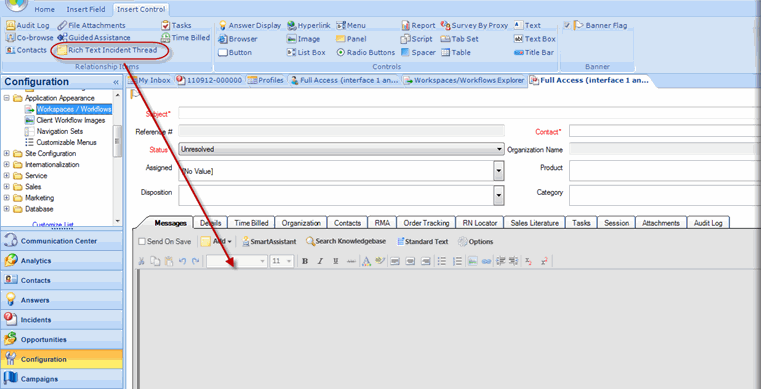Screen dimensions: 761x389
Task: Insert a Hyperlink control
Action: tap(309, 25)
